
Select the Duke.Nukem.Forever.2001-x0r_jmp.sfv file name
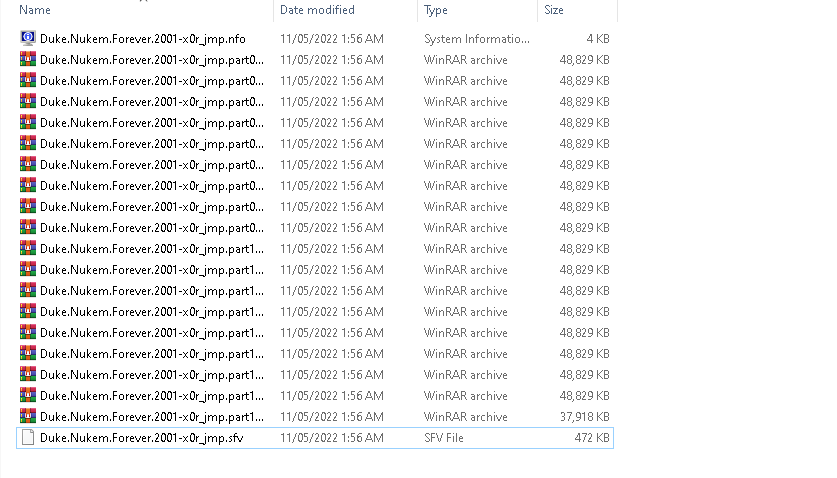coord(141,438)
